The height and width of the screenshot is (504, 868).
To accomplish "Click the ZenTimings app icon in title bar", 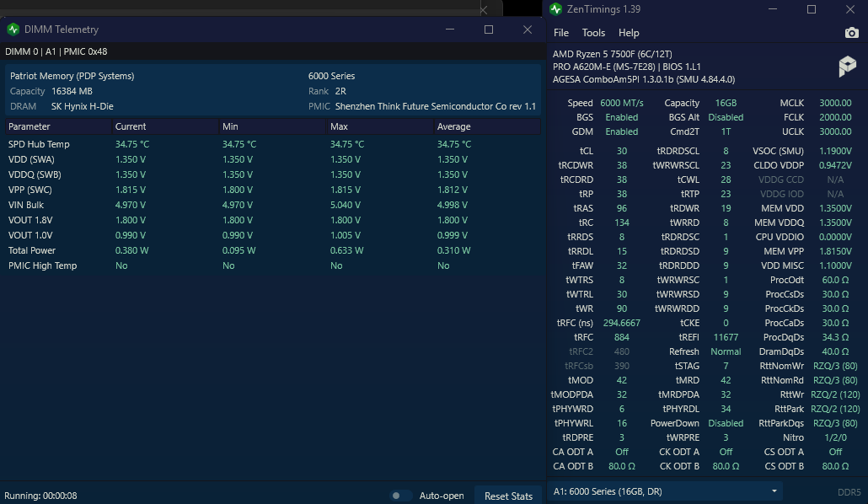I will [x=556, y=9].
